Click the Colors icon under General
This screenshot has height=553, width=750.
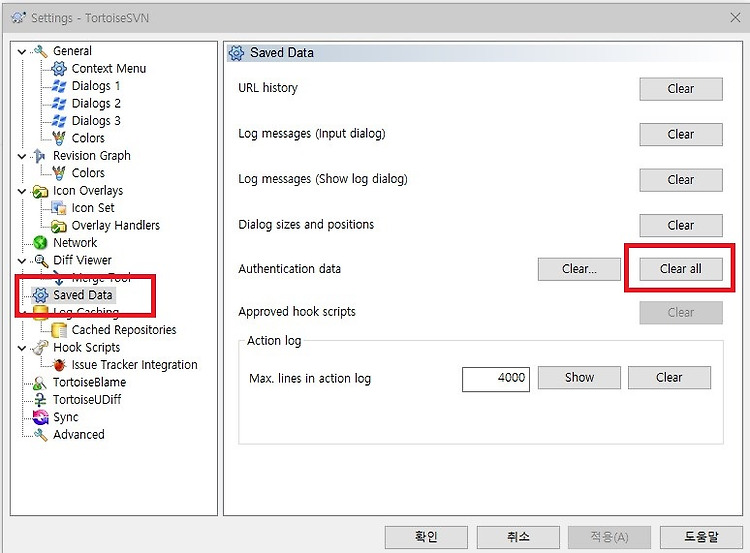pyautogui.click(x=59, y=138)
